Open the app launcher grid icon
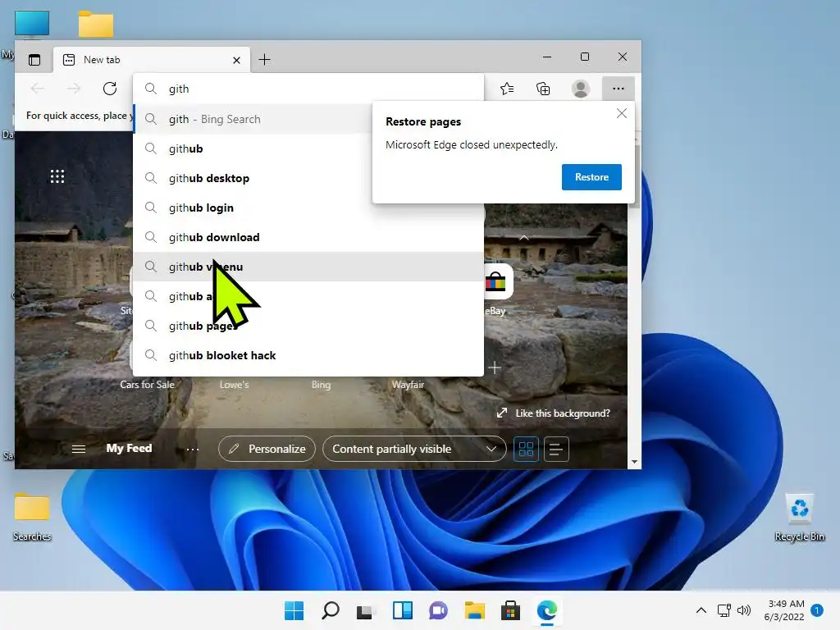The height and width of the screenshot is (630, 840). pyautogui.click(x=57, y=176)
